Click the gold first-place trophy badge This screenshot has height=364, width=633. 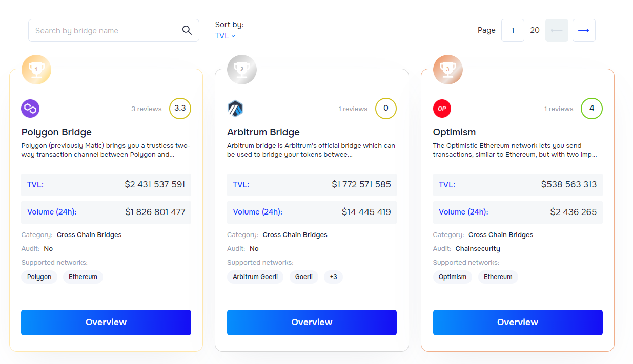tap(36, 69)
